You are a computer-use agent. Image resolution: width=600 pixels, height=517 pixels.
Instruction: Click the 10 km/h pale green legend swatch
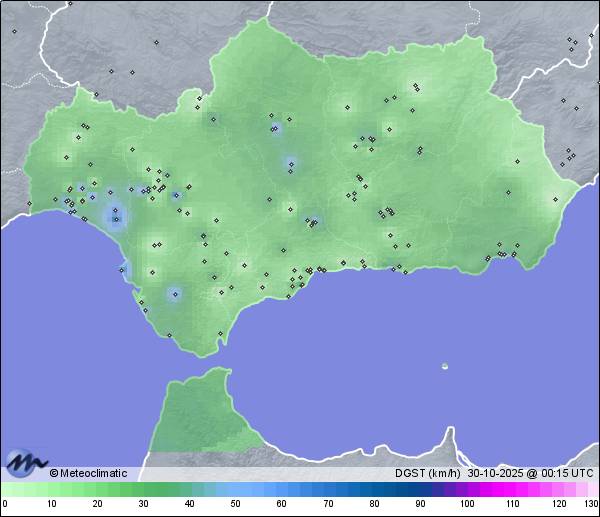point(51,489)
